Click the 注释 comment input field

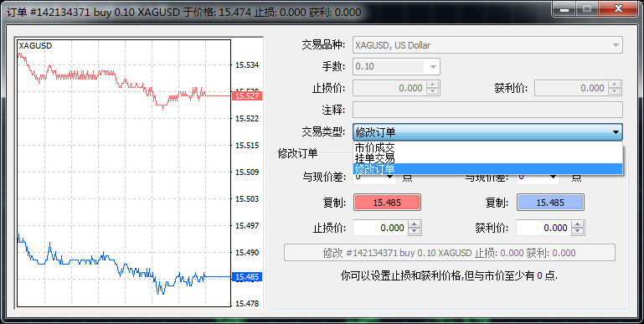[487, 110]
